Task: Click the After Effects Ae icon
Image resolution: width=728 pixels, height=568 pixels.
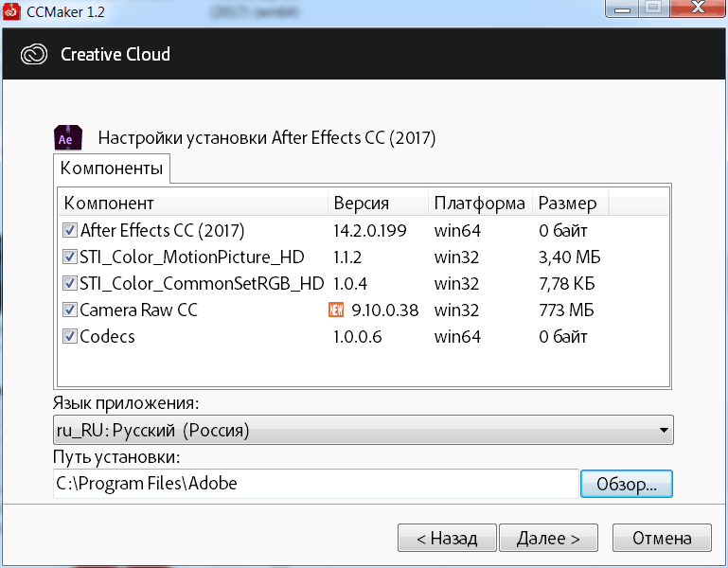Action: pyautogui.click(x=68, y=137)
